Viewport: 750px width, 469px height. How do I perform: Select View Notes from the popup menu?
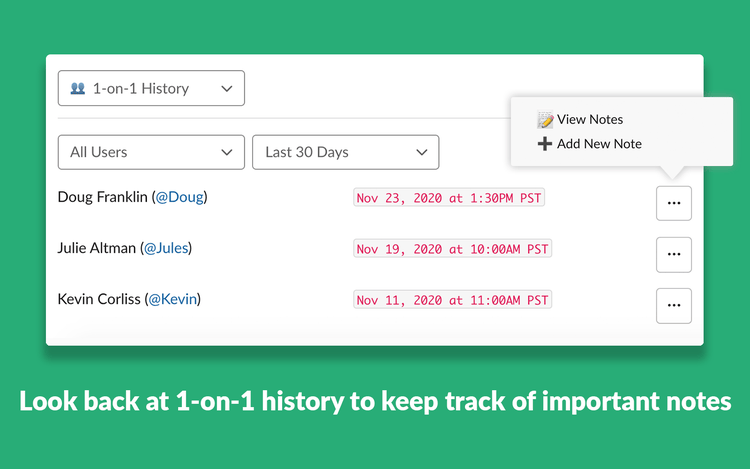tap(590, 120)
